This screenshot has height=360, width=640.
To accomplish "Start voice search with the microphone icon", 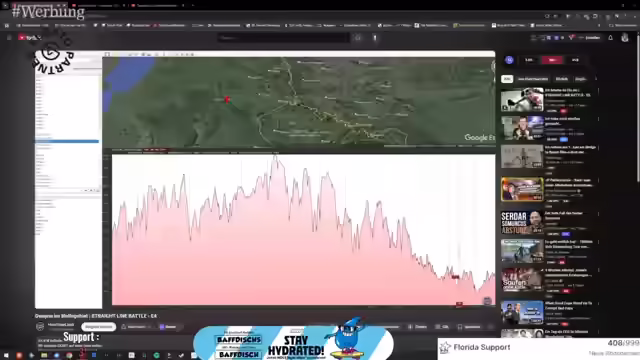I will point(375,38).
